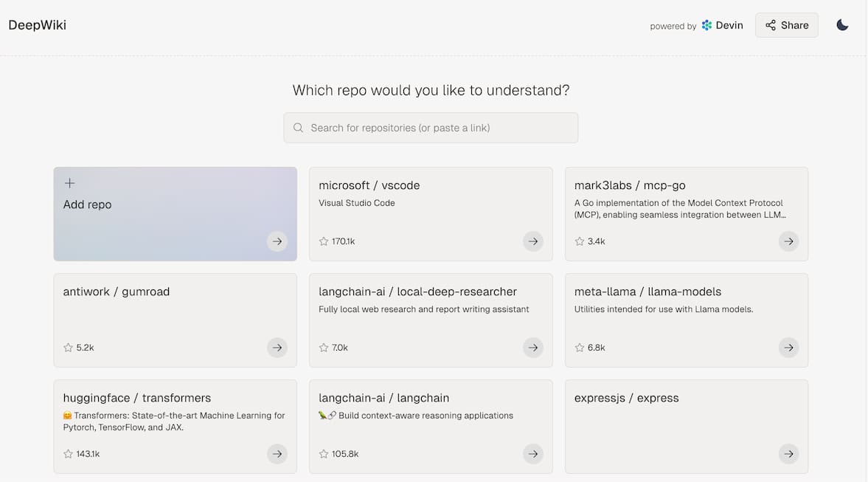Click the share icon inside Share button

[x=771, y=25]
